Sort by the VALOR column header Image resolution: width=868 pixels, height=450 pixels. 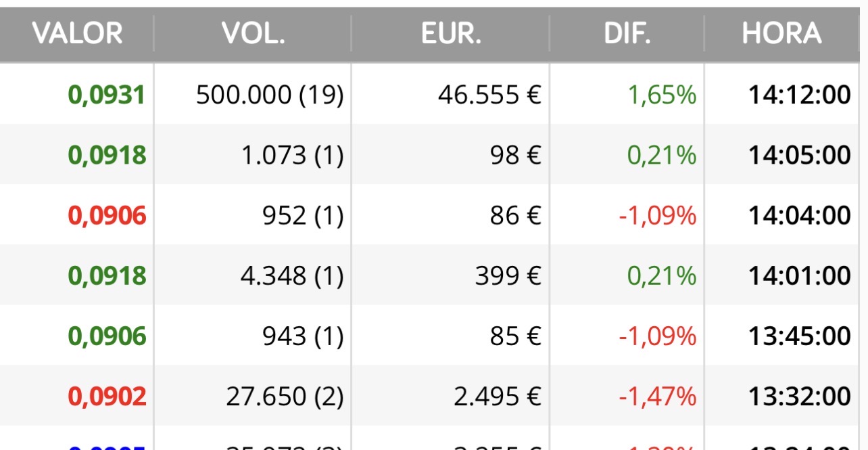pos(78,33)
